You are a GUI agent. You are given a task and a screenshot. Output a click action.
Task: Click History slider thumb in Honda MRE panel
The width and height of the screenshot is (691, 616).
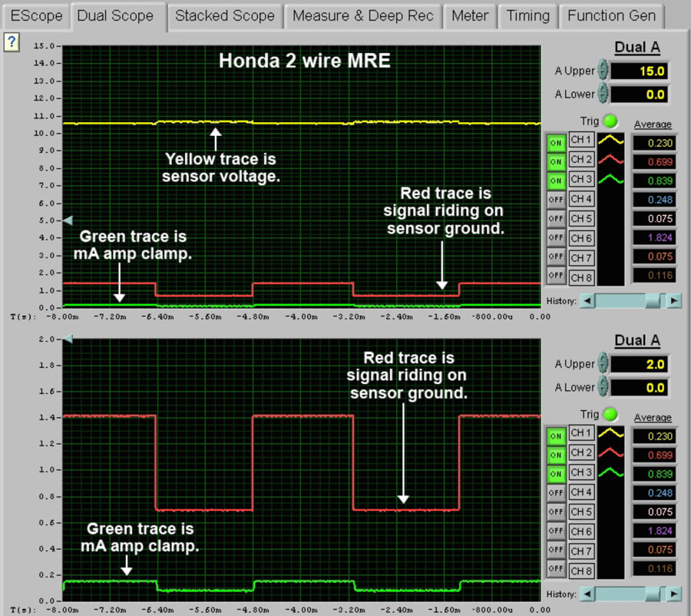[654, 301]
